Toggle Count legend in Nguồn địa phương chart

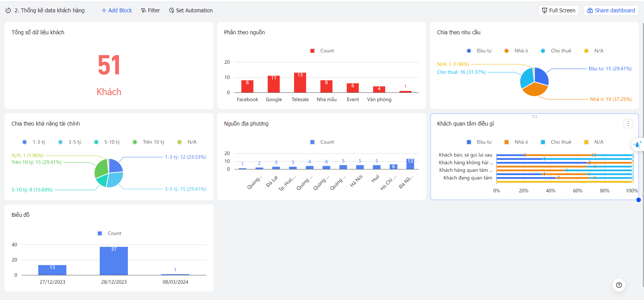pos(322,142)
